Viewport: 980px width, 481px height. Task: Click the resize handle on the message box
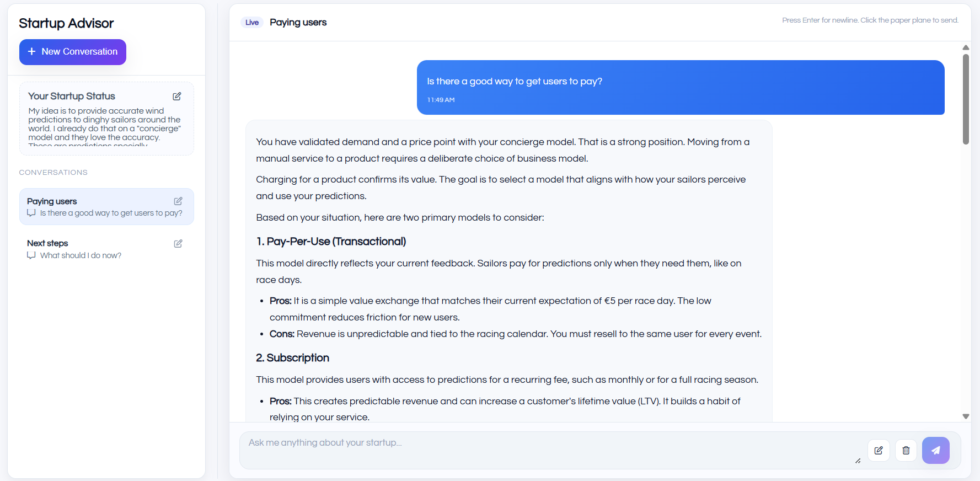pos(858,461)
